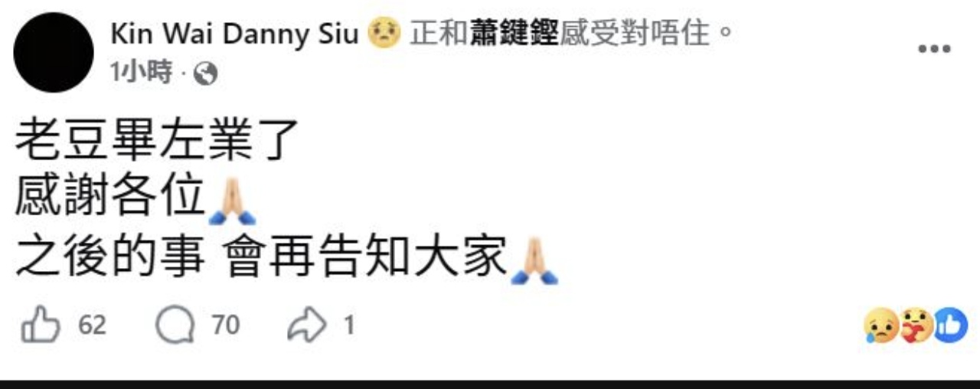View the 70 comments count

coord(226,326)
